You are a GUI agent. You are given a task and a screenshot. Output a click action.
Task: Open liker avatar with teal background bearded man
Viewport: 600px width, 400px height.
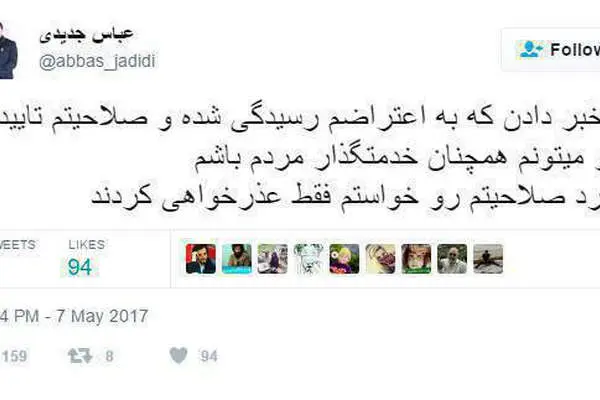236,259
